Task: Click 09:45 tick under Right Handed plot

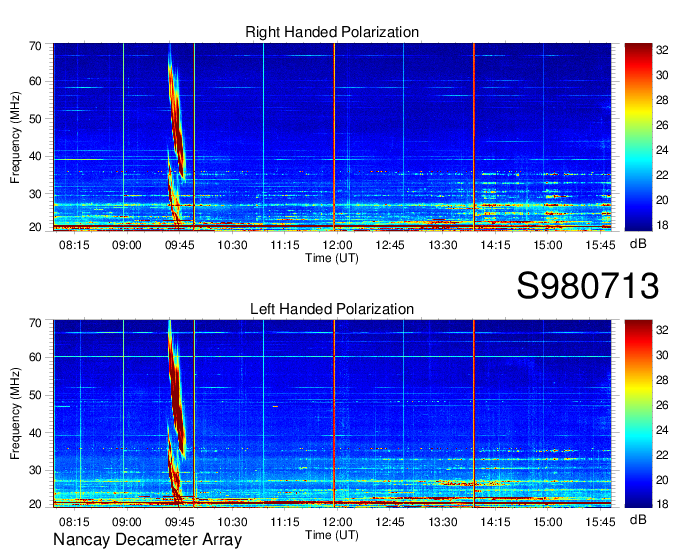Action: pyautogui.click(x=179, y=245)
